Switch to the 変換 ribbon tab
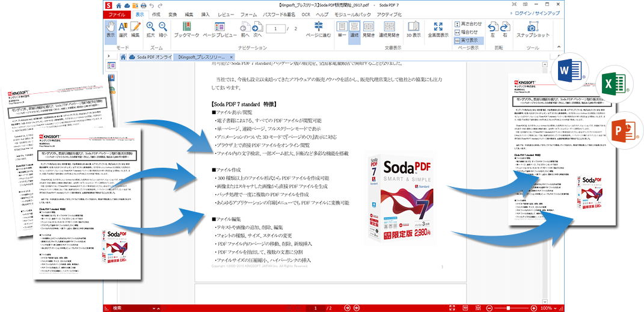Screen dimensions: 644x312 coord(173,14)
